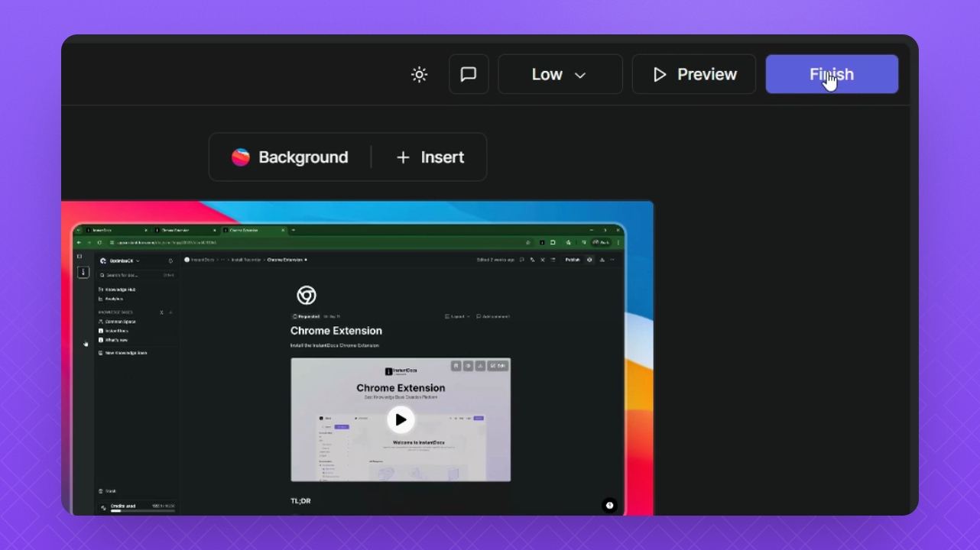Click the Chrome logo page icon
This screenshot has height=550, width=980.
tap(307, 295)
